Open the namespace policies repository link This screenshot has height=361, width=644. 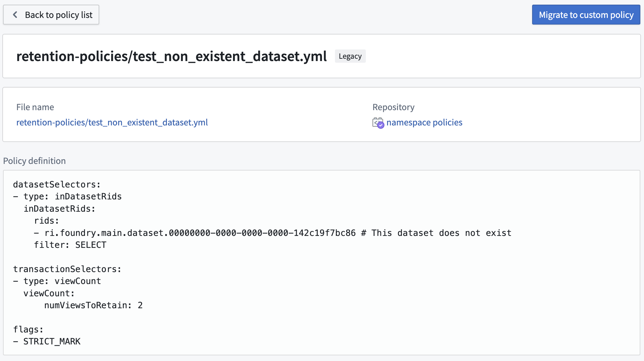424,122
